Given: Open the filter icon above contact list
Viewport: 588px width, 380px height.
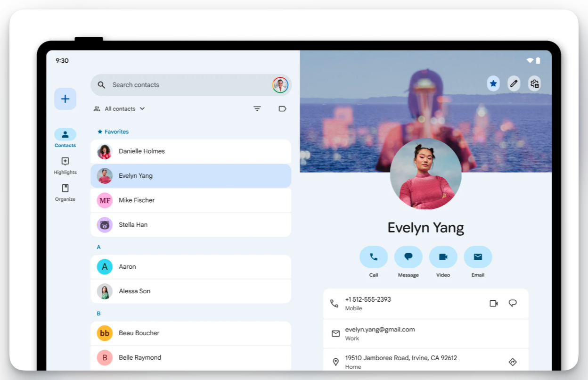Looking at the screenshot, I should [257, 108].
